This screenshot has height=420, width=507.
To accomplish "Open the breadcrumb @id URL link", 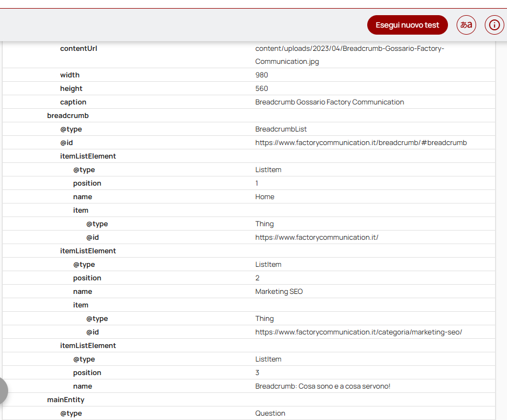I will (361, 142).
